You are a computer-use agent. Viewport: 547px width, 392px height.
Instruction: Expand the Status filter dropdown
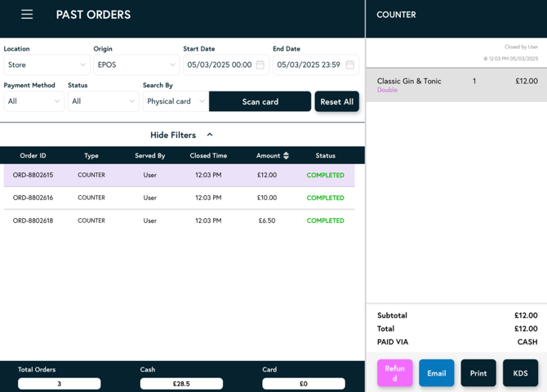(103, 101)
